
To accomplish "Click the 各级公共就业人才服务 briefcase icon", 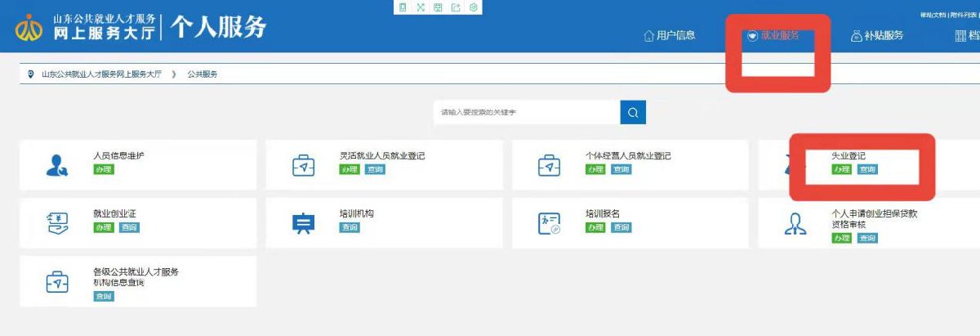I will coord(57,281).
